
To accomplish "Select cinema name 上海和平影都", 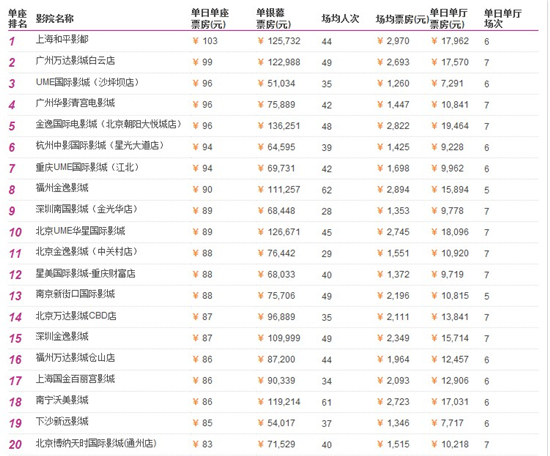I will pyautogui.click(x=62, y=39).
